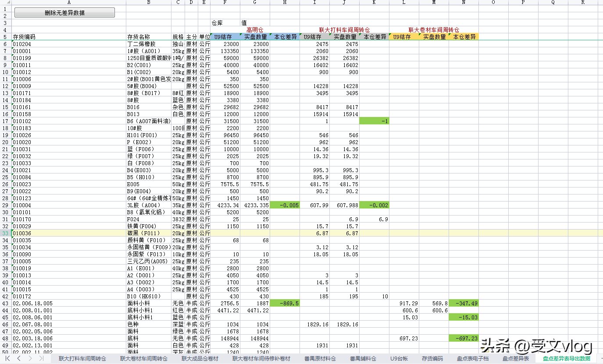This screenshot has width=603, height=364.
Task: Select the 铁黄(F004) name cell
Action: tap(149, 226)
